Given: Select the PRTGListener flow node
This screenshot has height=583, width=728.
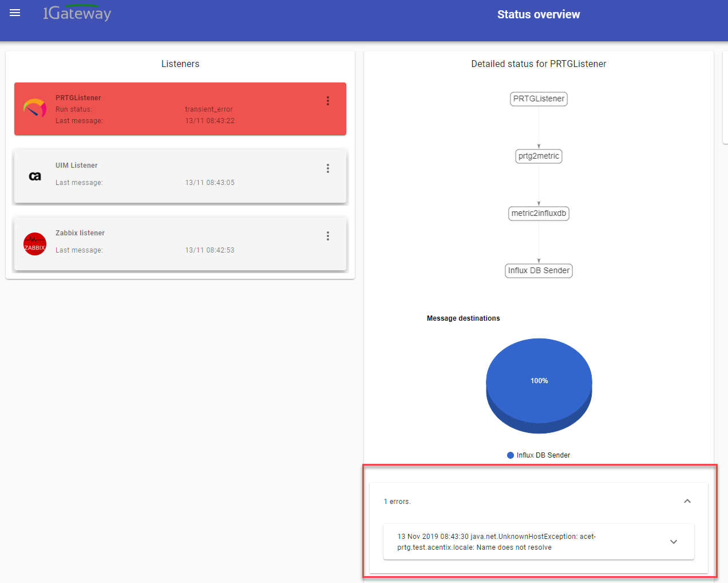Looking at the screenshot, I should (x=539, y=99).
